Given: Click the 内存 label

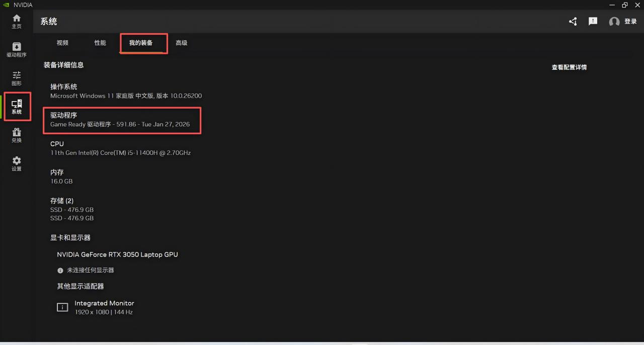Looking at the screenshot, I should pyautogui.click(x=57, y=172).
